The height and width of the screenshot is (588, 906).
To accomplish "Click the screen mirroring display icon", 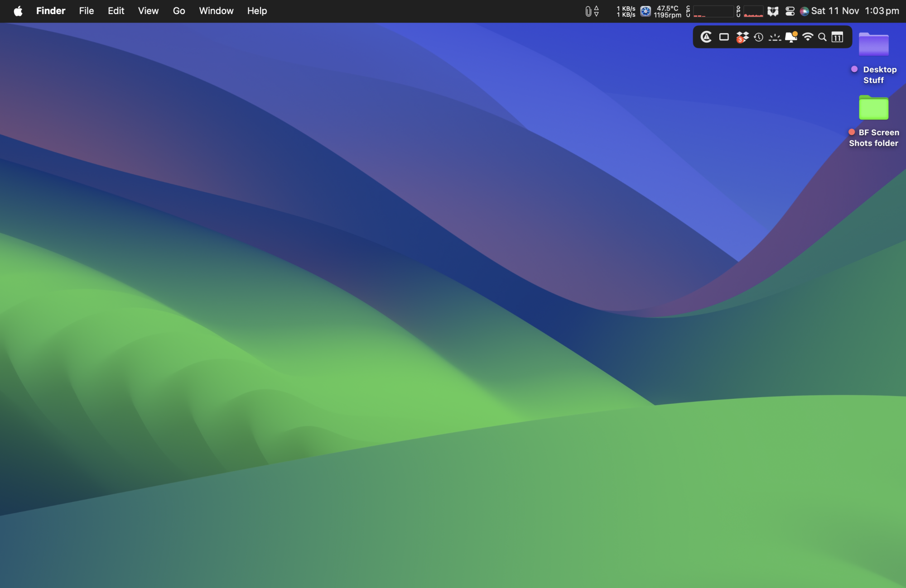I will tap(724, 37).
